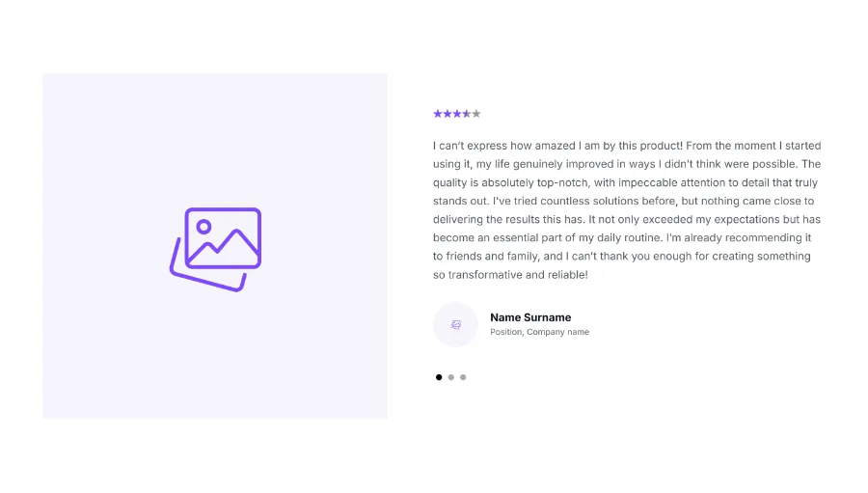Click the gray fifth rating star

[x=476, y=114]
